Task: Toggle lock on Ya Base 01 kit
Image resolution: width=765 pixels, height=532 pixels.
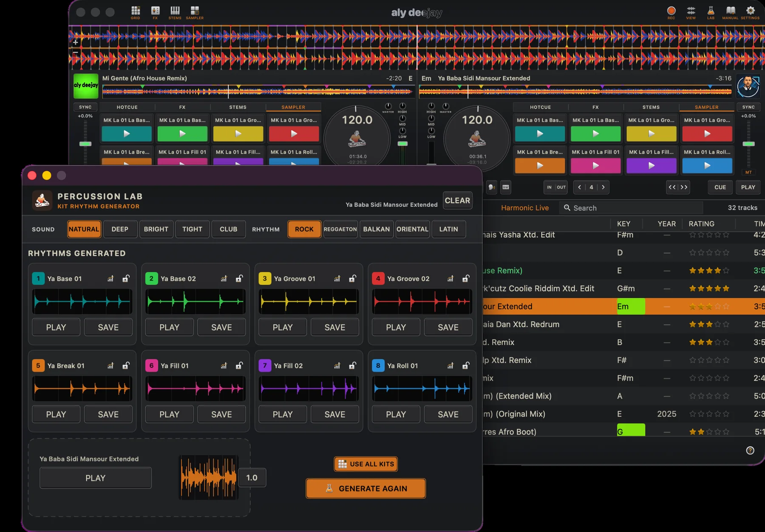Action: [126, 279]
